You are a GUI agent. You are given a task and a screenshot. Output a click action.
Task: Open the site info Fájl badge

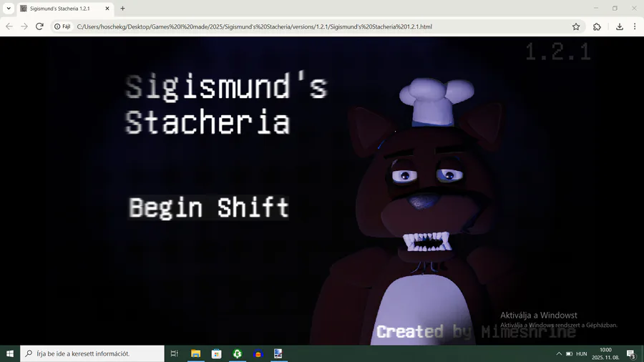pyautogui.click(x=62, y=26)
